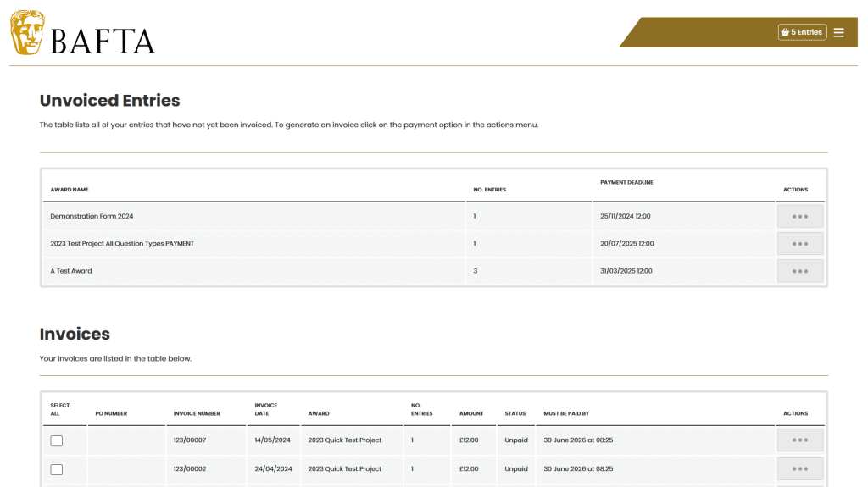Click the Status column header
The width and height of the screenshot is (868, 487).
pyautogui.click(x=515, y=413)
